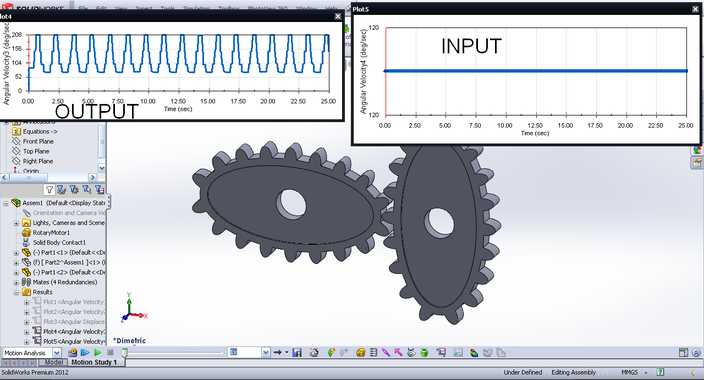Click the coordinate triad in viewport

(134, 308)
